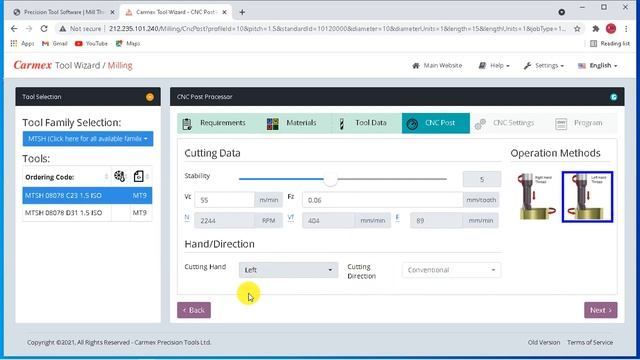Open the Main Website link
The width and height of the screenshot is (640, 360).
pos(437,65)
